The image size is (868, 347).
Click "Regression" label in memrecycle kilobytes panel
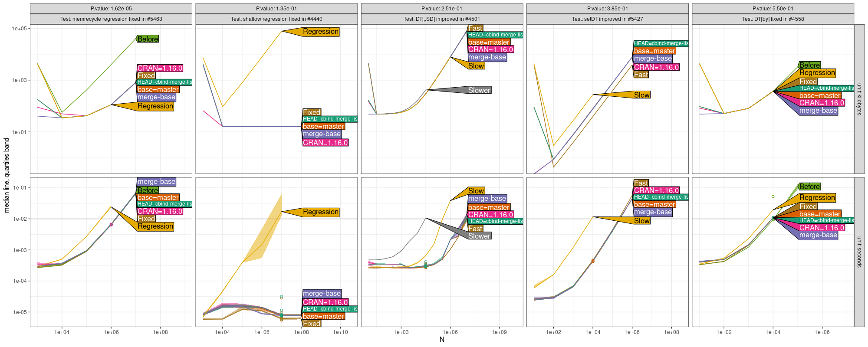pyautogui.click(x=155, y=106)
